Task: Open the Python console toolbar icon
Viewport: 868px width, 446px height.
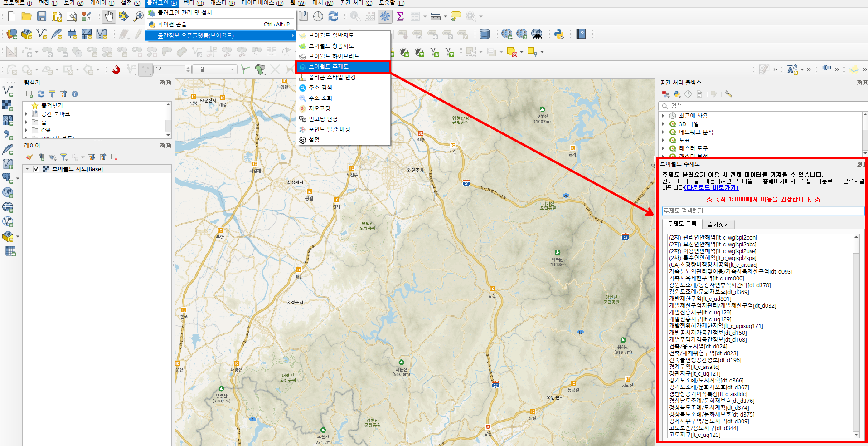Action: tap(559, 34)
